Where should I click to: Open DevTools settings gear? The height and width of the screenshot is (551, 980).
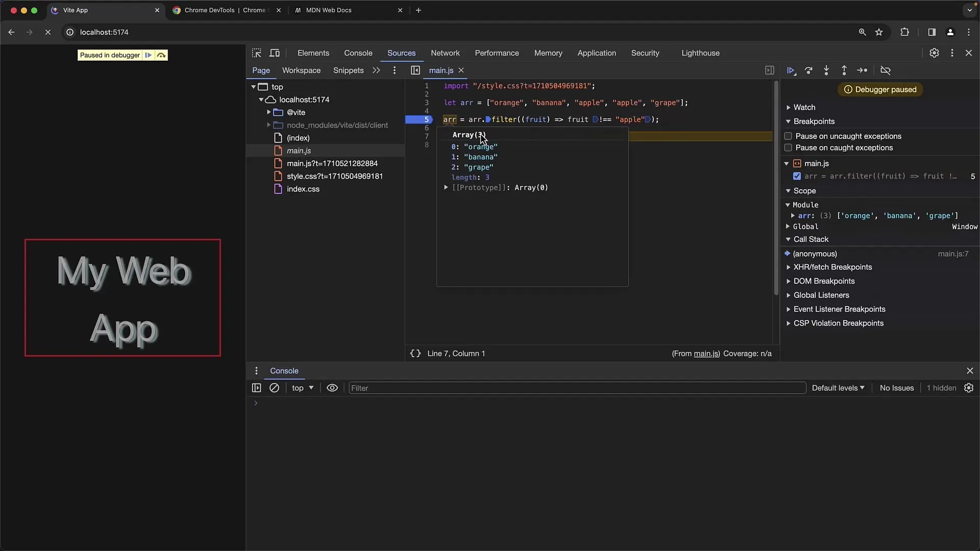(x=934, y=53)
